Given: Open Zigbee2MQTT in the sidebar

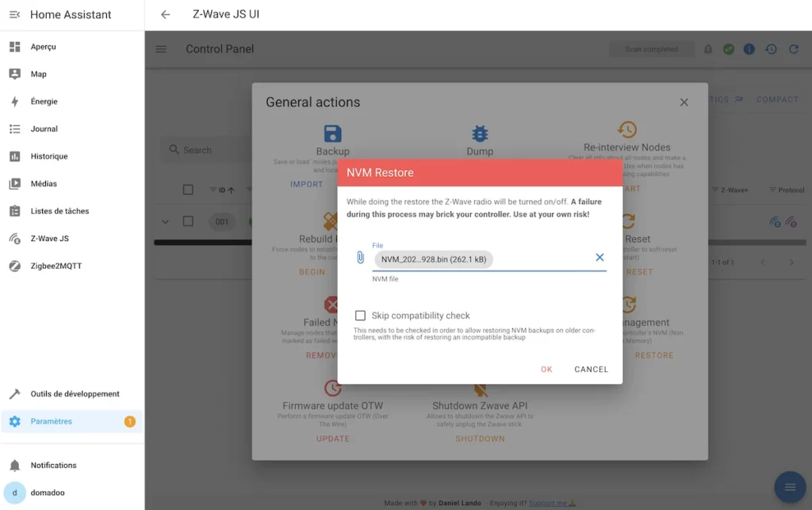Looking at the screenshot, I should 72,267.
